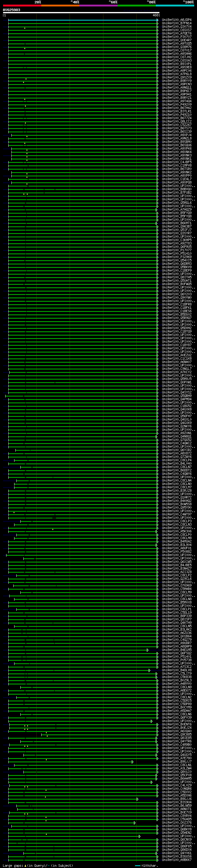
Task: Open UniRef100_A9NZL8 entry
Action: [x=176, y=139]
